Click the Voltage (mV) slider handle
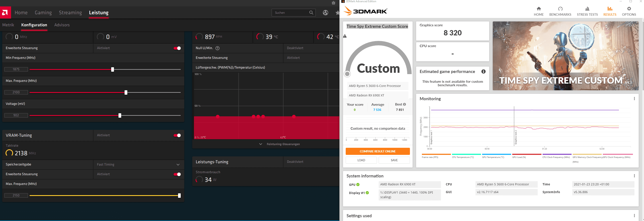The image size is (644, 221). (x=120, y=115)
